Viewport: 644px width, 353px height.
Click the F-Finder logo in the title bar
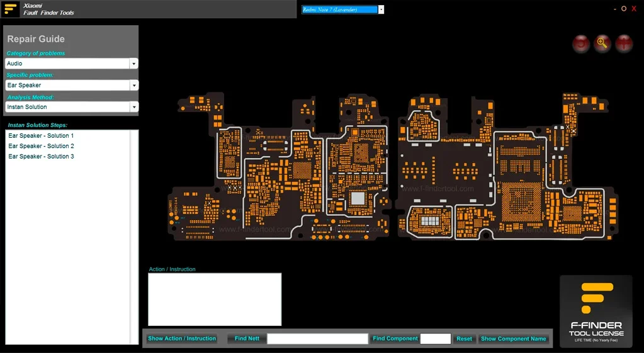(10, 9)
